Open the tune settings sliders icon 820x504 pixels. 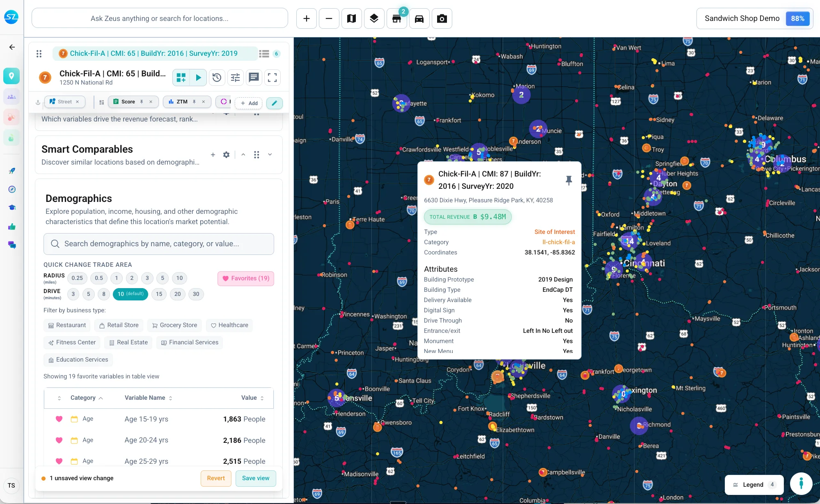[x=236, y=77]
